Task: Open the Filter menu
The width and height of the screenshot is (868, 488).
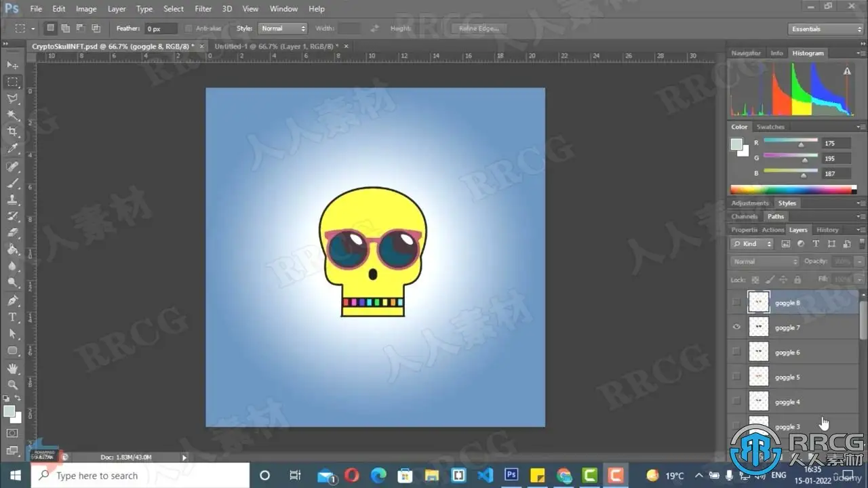Action: click(x=203, y=9)
